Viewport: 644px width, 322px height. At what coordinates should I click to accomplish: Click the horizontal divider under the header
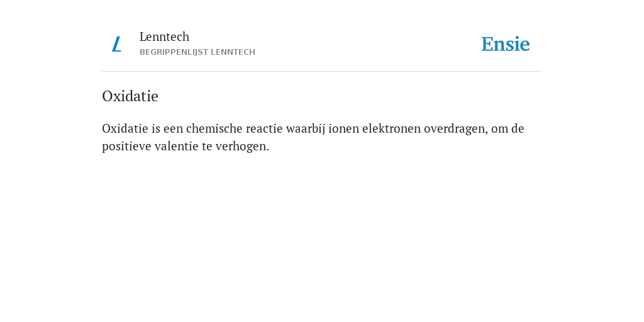click(x=322, y=72)
